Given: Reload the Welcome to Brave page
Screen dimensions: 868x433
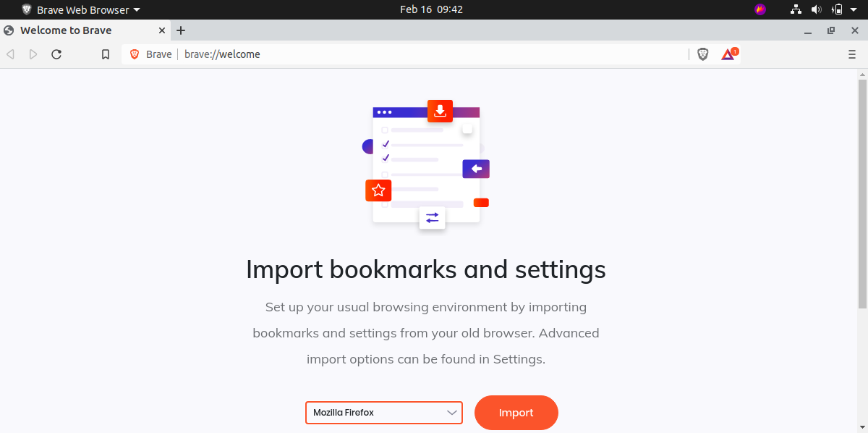Looking at the screenshot, I should (56, 54).
